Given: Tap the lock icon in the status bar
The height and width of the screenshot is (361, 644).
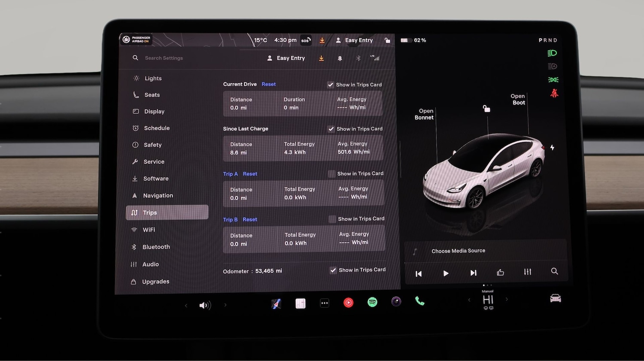Looking at the screenshot, I should (387, 40).
